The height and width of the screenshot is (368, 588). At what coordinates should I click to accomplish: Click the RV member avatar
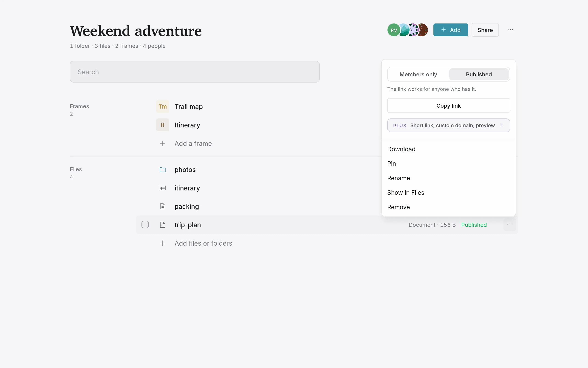click(394, 30)
